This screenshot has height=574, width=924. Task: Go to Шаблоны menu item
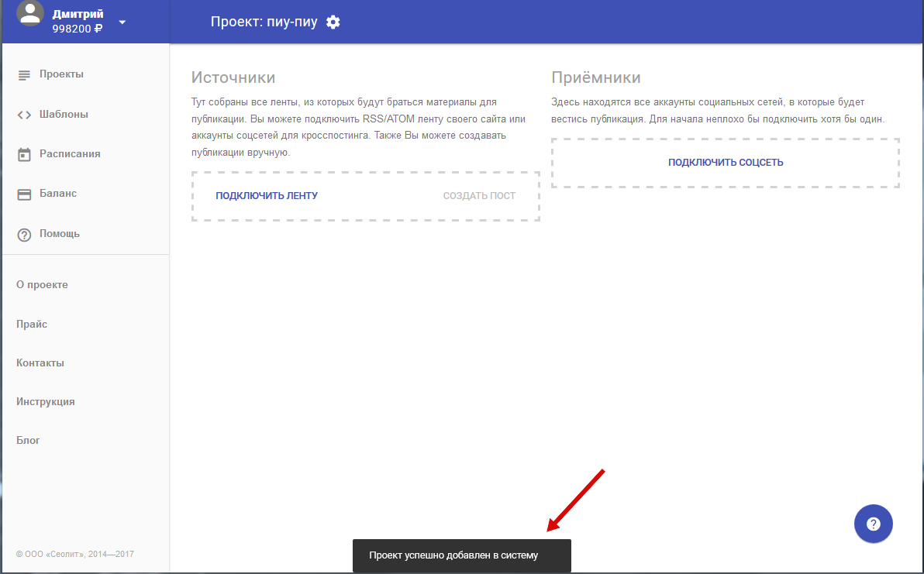tap(64, 114)
